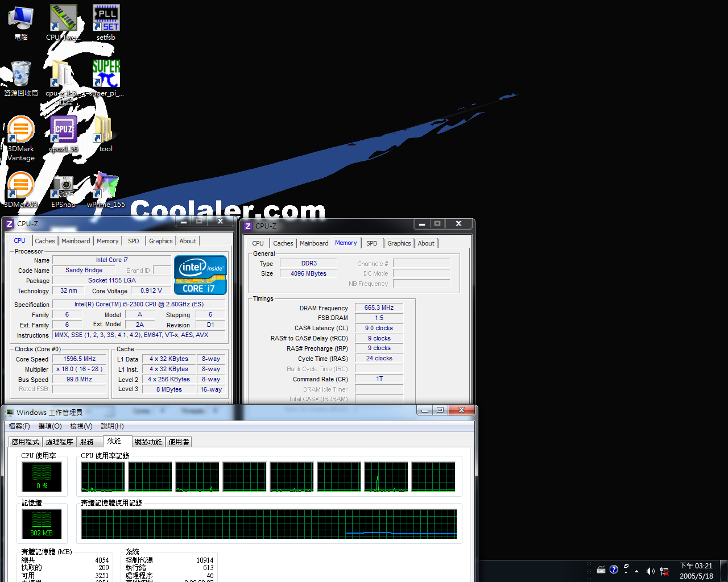This screenshot has width=728, height=582.
Task: Click the 記憶體 802 MB gauge
Action: click(42, 523)
